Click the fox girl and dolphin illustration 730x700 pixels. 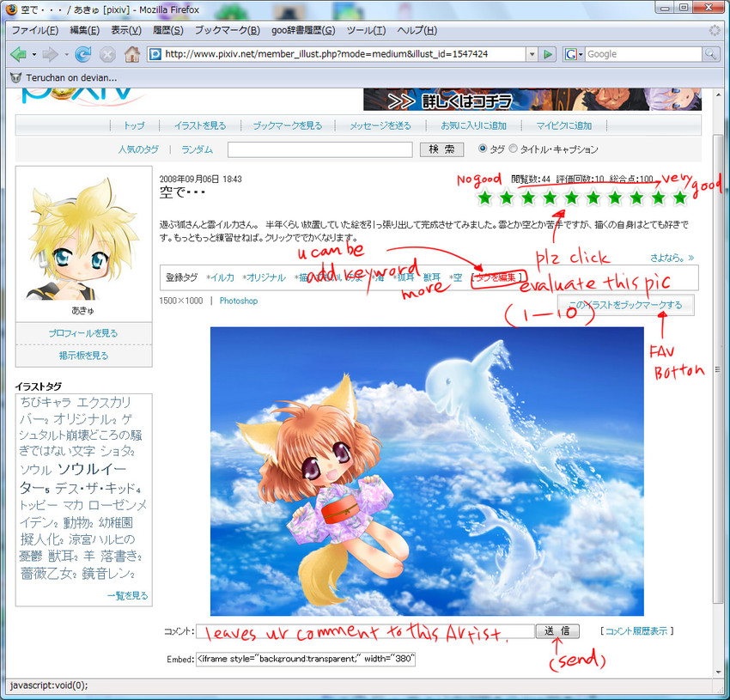tap(427, 472)
